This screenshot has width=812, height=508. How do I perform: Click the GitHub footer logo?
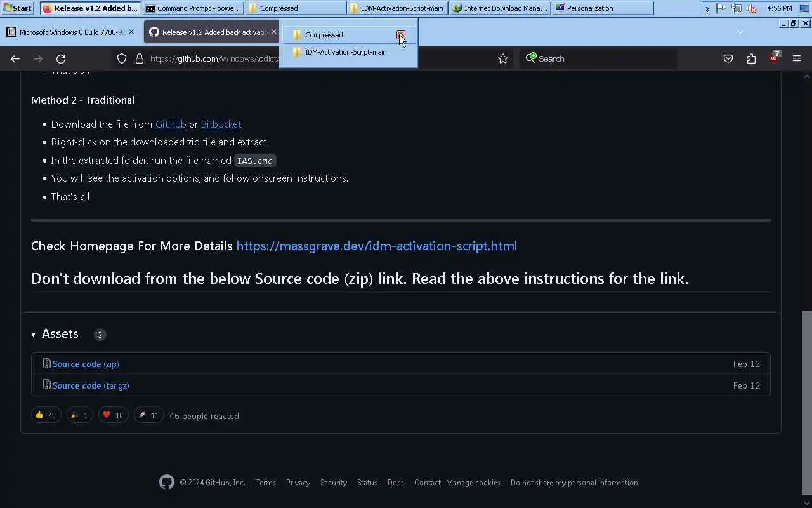point(167,483)
